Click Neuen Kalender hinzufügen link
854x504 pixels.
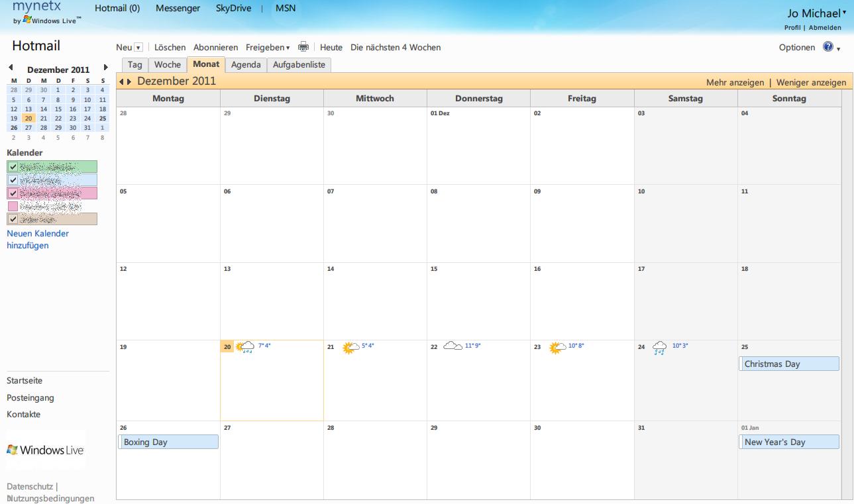click(38, 239)
